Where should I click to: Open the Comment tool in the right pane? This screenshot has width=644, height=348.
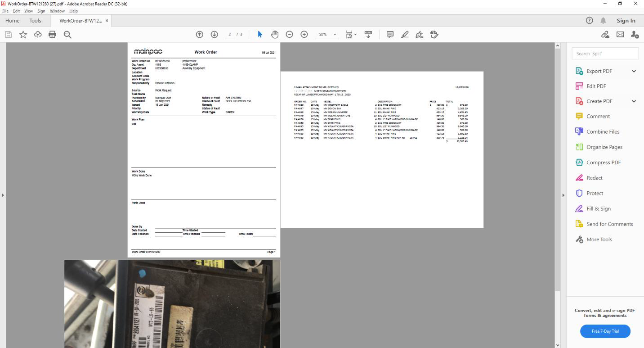[598, 116]
